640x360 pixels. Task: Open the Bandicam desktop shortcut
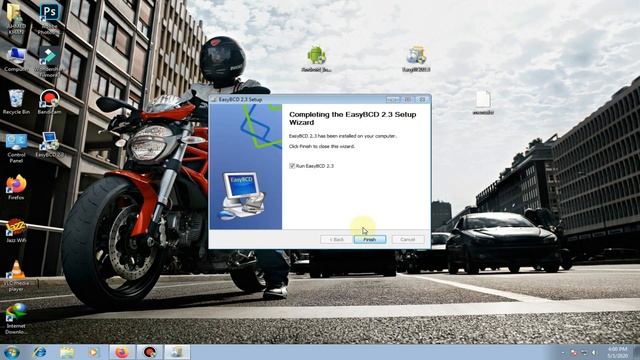pyautogui.click(x=49, y=102)
